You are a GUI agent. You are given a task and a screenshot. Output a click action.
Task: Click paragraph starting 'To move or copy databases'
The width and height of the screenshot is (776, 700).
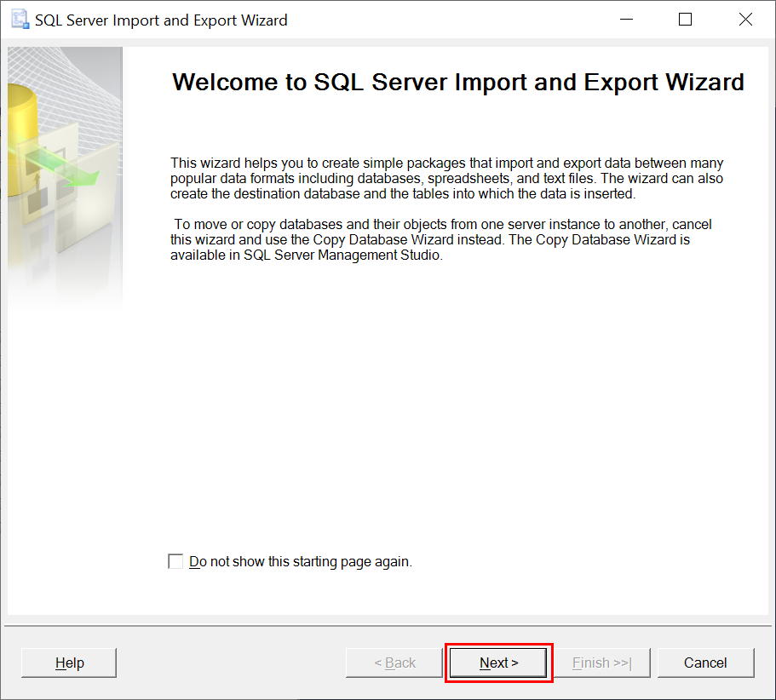coord(441,240)
